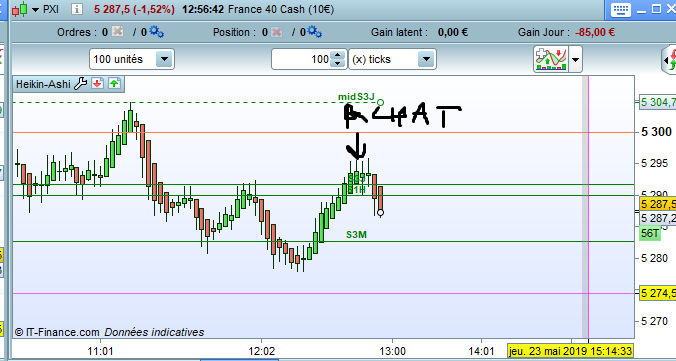This screenshot has height=361, width=676.
Task: Open the candlestick chart style icon
Action: [x=19, y=9]
